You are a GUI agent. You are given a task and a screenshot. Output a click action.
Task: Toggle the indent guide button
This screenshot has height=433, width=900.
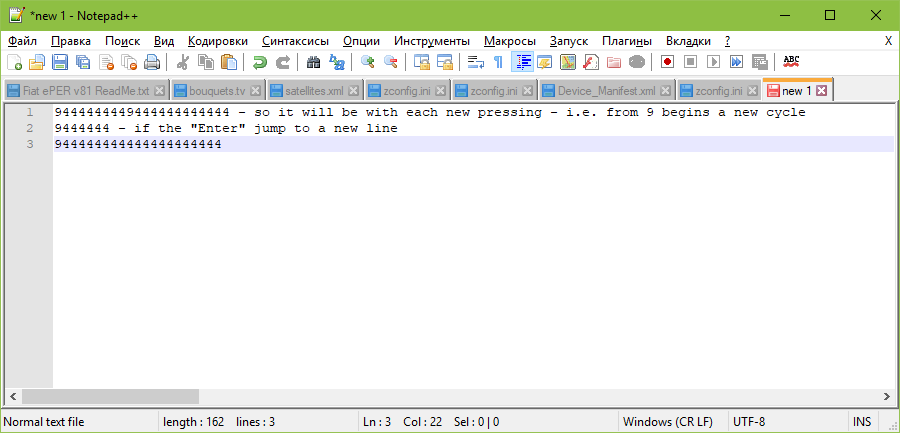521,62
